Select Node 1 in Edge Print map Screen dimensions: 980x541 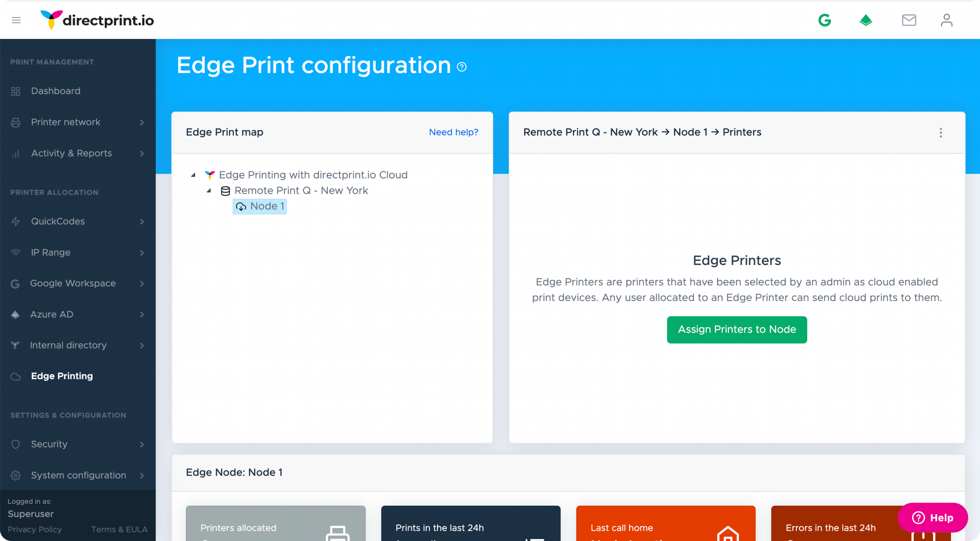pyautogui.click(x=260, y=206)
